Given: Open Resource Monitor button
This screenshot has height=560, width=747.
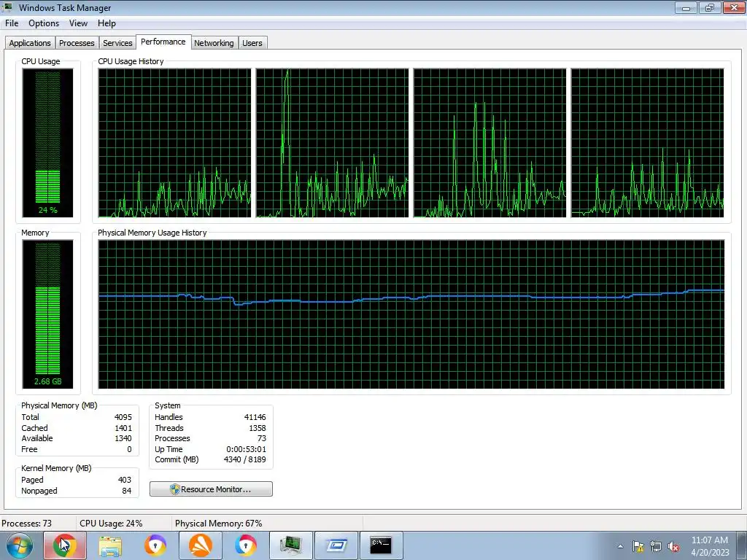Looking at the screenshot, I should click(x=211, y=489).
